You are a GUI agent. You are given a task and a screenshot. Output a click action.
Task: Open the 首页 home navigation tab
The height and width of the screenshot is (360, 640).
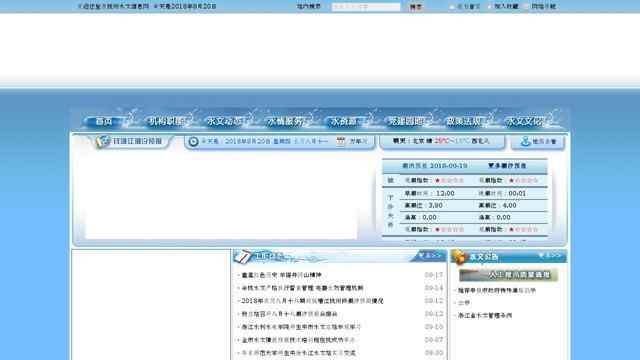(104, 121)
